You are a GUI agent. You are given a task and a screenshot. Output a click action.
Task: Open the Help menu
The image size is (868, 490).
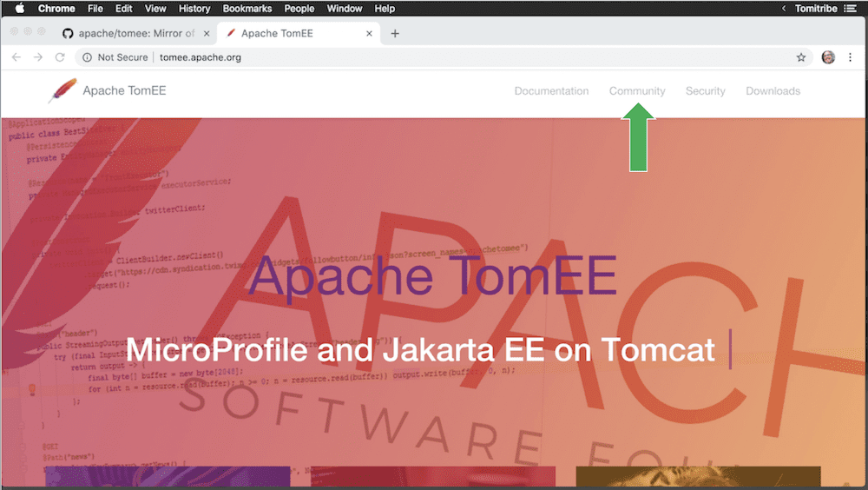pos(385,9)
